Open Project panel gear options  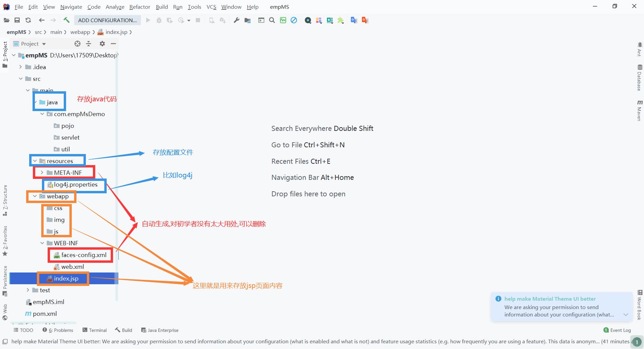102,44
